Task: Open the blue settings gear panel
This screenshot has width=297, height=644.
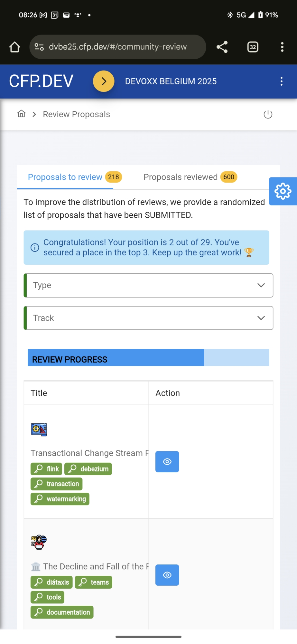Action: click(x=283, y=191)
